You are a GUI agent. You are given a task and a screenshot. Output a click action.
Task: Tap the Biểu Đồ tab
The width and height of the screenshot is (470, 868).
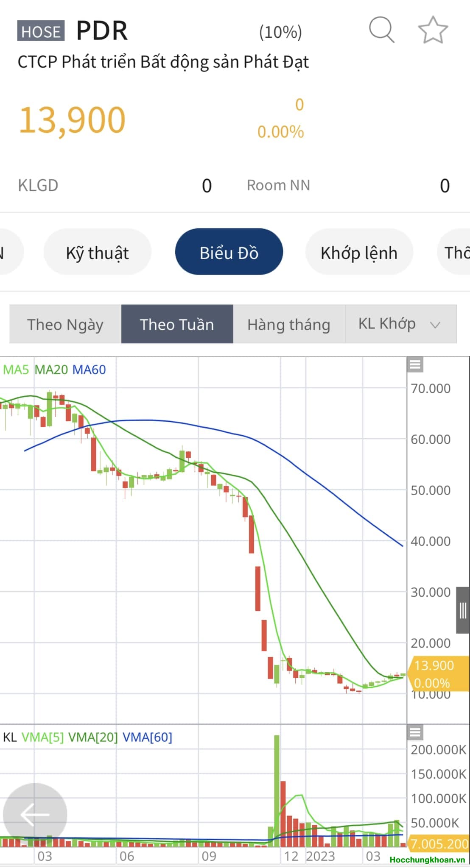[229, 253]
